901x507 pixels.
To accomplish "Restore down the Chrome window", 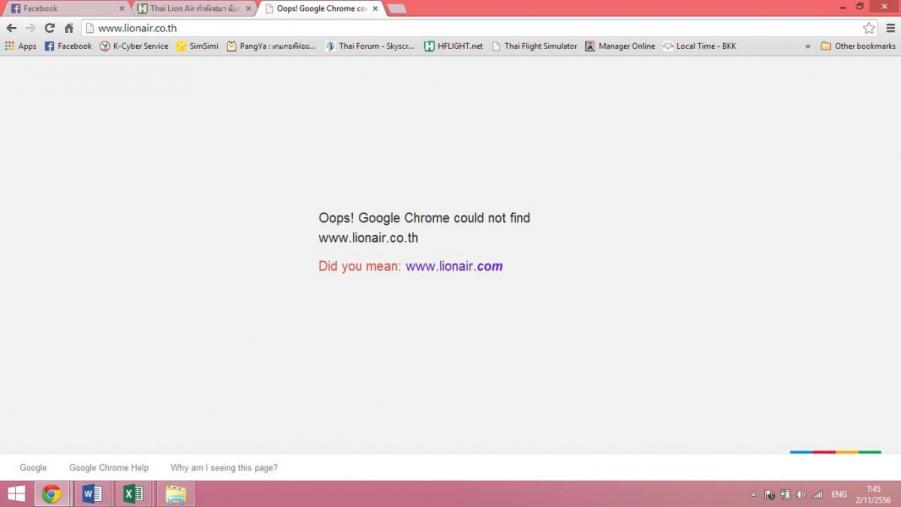I will click(860, 6).
